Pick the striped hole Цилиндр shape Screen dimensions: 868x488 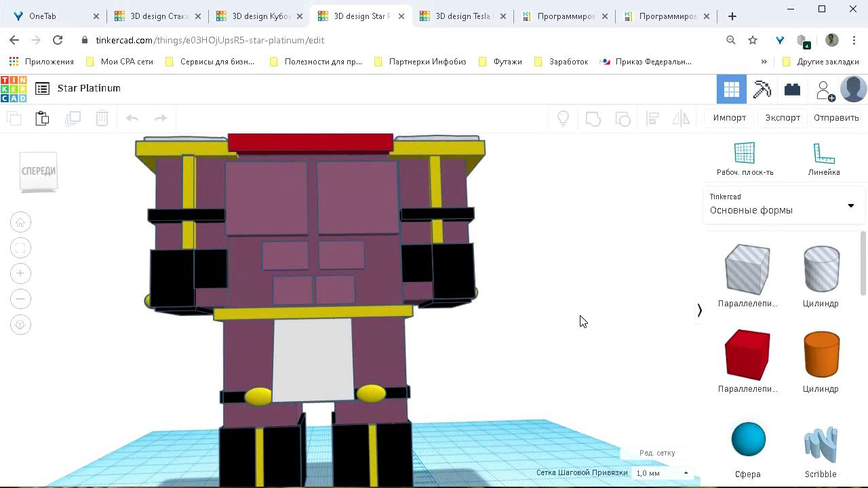click(821, 275)
